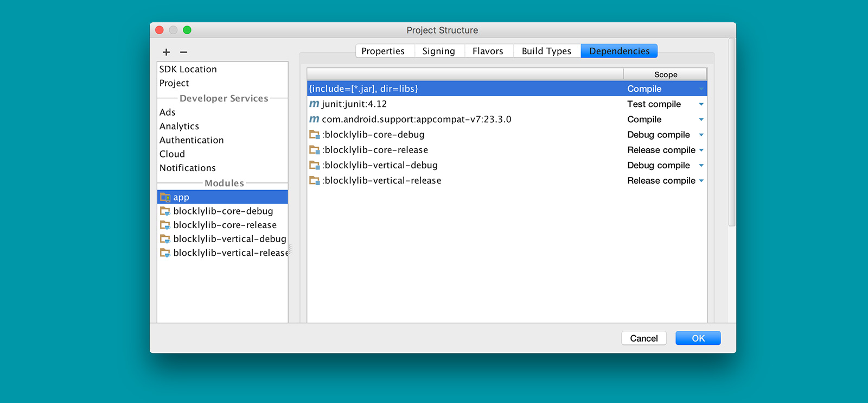Click folder icon of :blocklylib-core-release dependency
Screen dimensions: 868x403
314,150
